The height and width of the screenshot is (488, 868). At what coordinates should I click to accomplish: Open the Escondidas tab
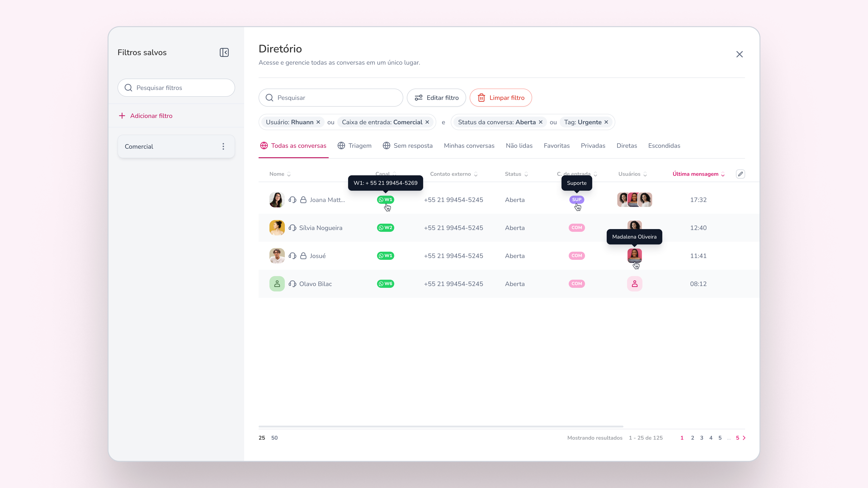pos(664,146)
